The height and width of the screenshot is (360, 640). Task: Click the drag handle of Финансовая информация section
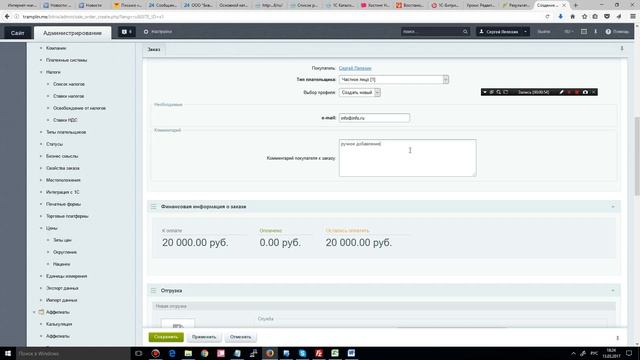[153, 207]
